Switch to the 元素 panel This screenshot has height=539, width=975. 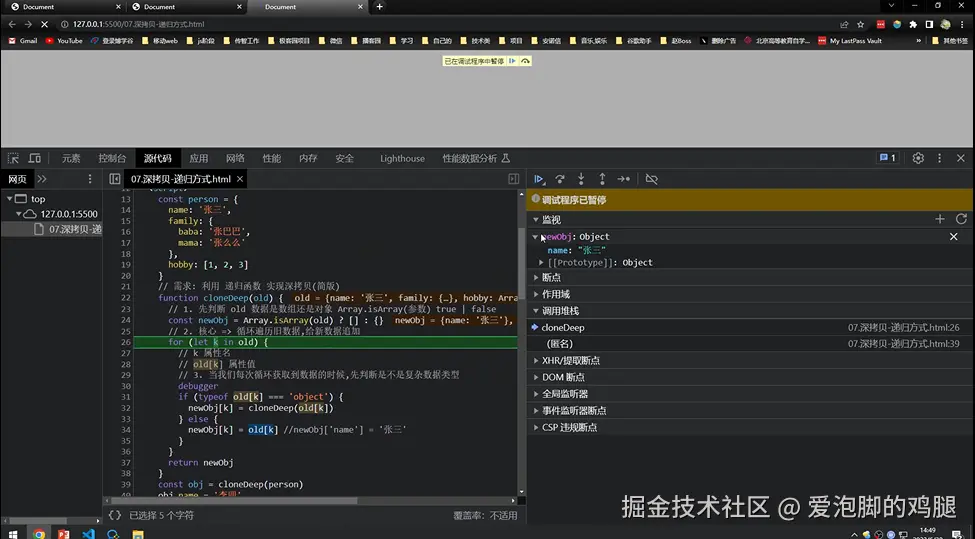pyautogui.click(x=71, y=158)
